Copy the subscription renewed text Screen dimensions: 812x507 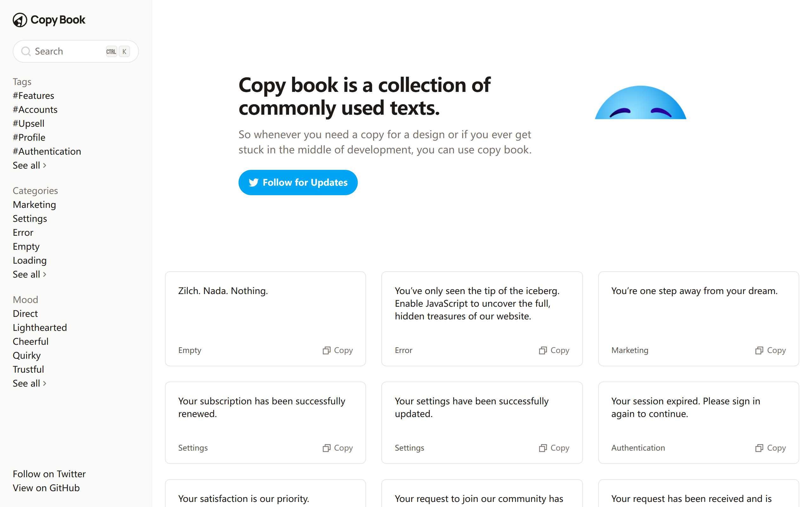[x=337, y=448]
